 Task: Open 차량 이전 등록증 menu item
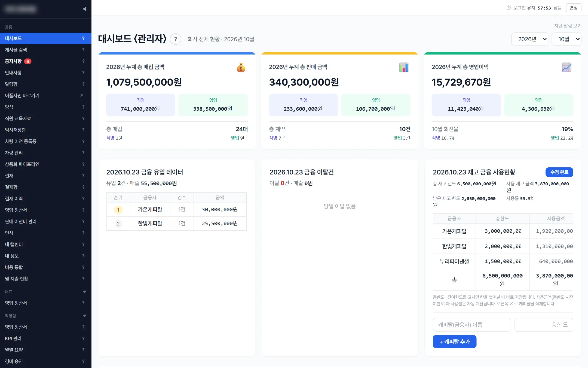pyautogui.click(x=46, y=141)
